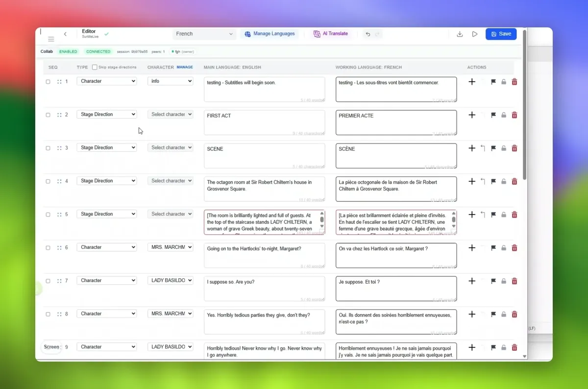588x389 pixels.
Task: Open the MRS. MARCHMONT character dropdown in row 6
Action: point(171,247)
